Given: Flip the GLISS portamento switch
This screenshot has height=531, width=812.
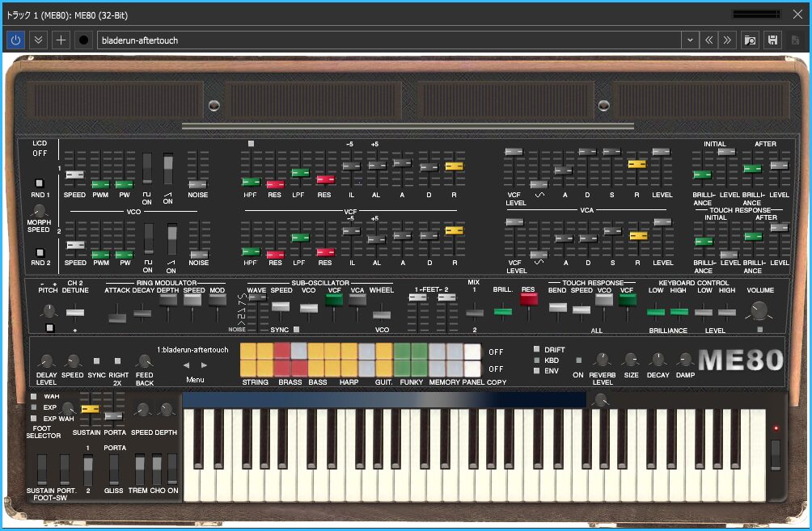Looking at the screenshot, I should (x=114, y=470).
